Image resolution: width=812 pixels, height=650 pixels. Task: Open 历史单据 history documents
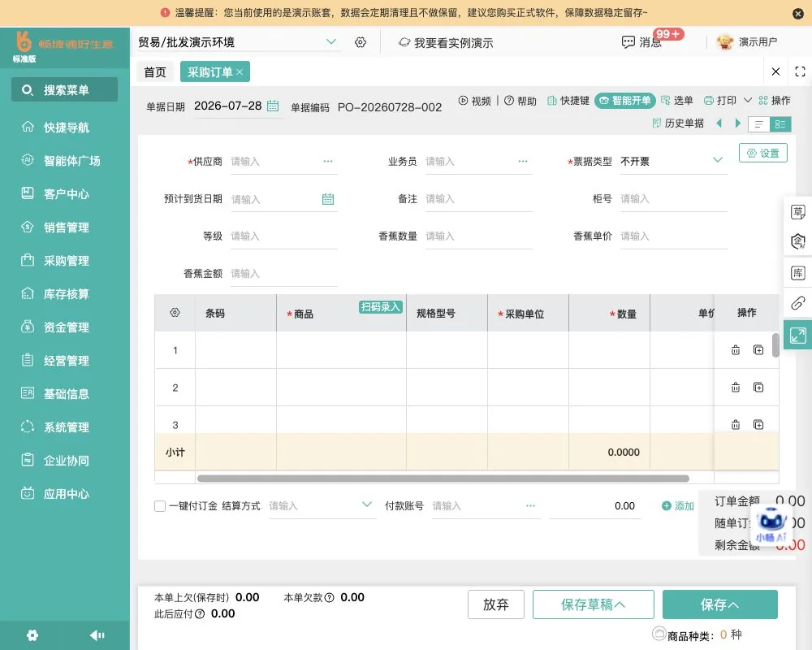tap(678, 123)
